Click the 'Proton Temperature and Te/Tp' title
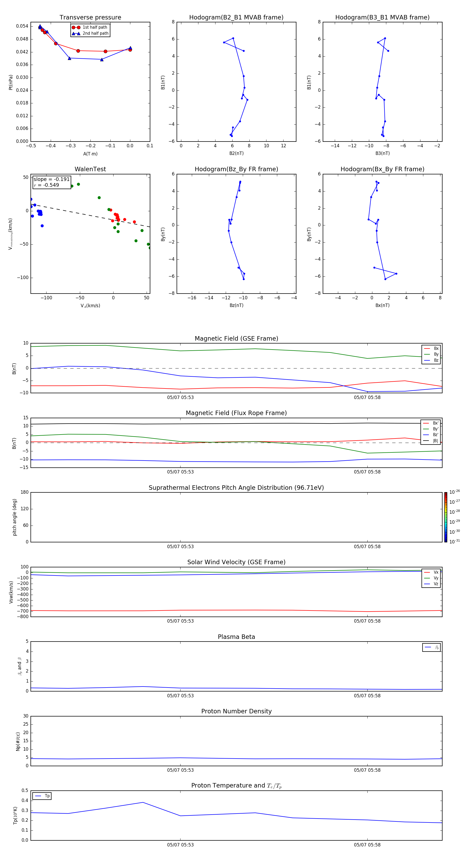 (x=236, y=785)
